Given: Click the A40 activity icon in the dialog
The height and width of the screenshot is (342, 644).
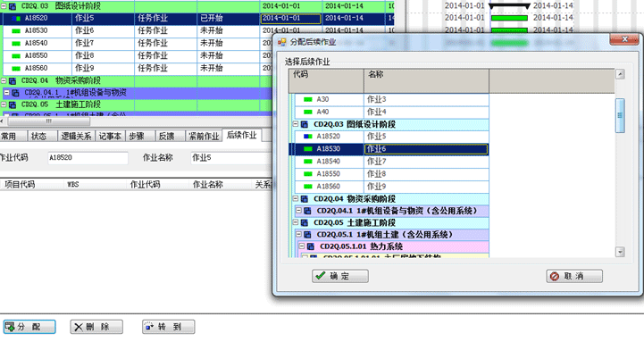Looking at the screenshot, I should [307, 112].
